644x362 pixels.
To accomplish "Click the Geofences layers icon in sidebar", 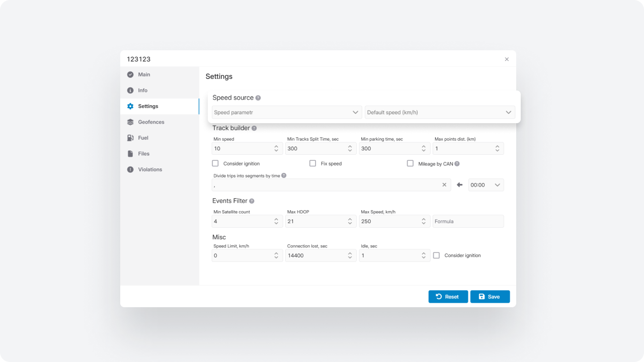I will tap(130, 122).
